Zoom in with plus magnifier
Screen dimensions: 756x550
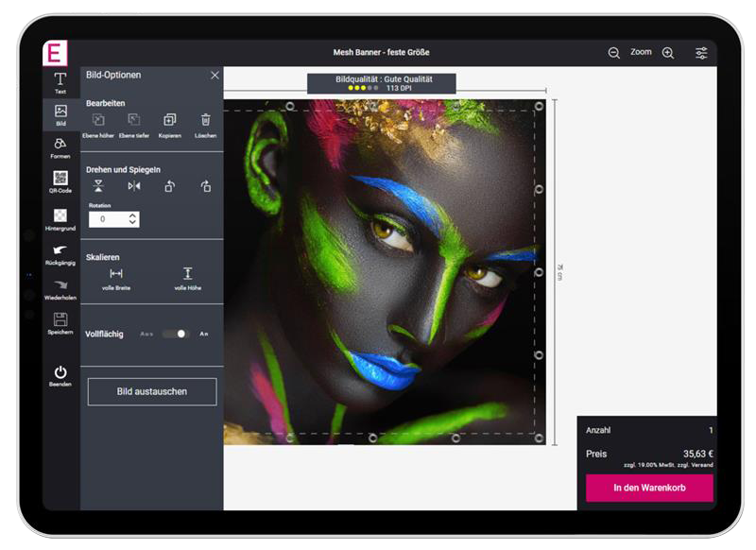[x=668, y=53]
